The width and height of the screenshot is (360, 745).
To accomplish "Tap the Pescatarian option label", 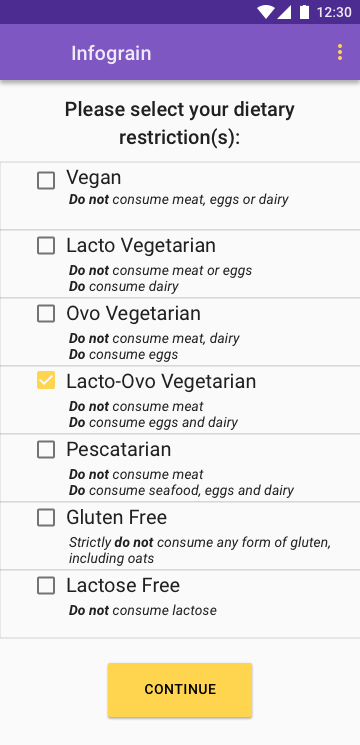I will tap(119, 449).
